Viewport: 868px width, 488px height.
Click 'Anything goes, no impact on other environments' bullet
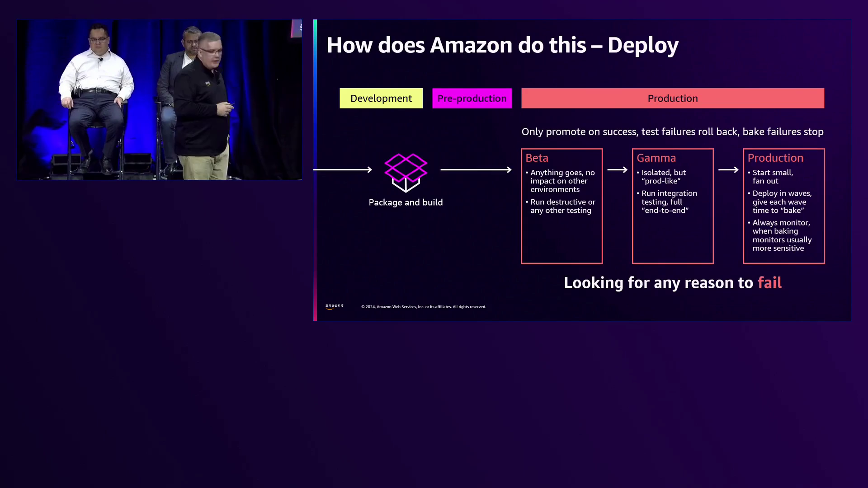point(560,181)
